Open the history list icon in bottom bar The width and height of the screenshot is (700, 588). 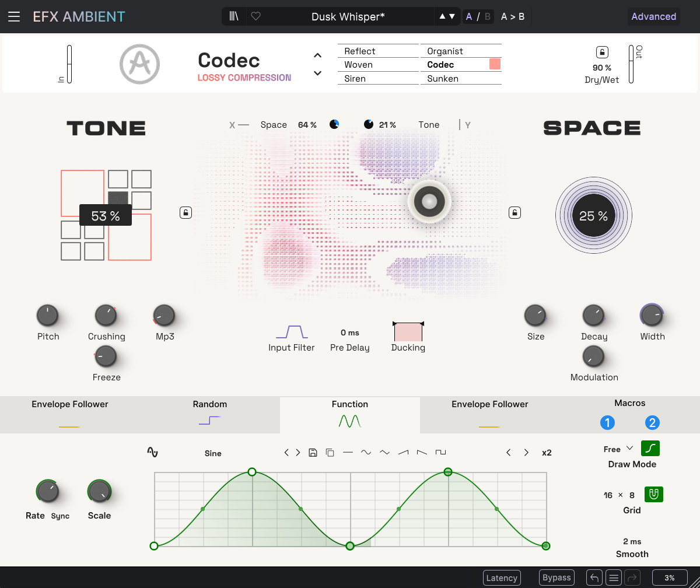[x=613, y=577]
